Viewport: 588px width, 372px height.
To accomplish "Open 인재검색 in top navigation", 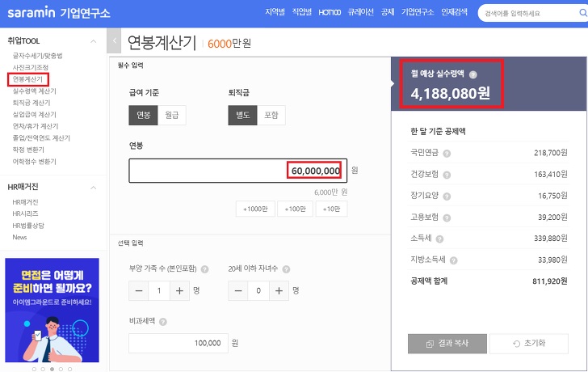I will 454,12.
